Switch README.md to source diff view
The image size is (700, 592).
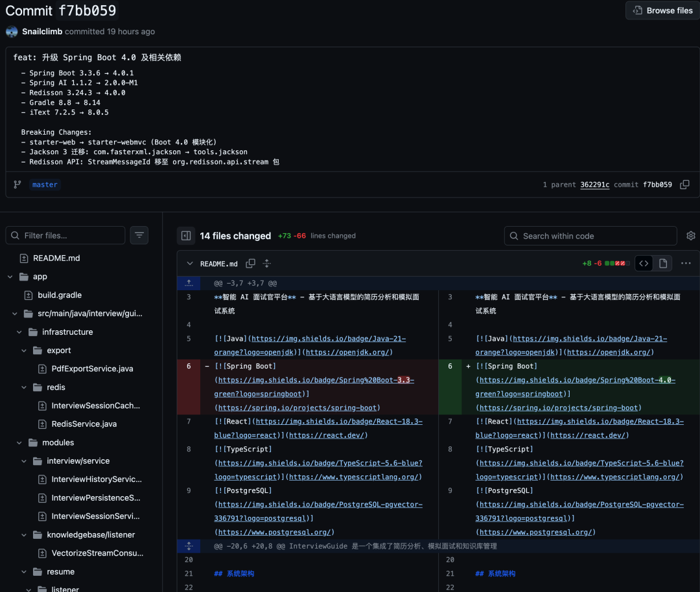(644, 264)
